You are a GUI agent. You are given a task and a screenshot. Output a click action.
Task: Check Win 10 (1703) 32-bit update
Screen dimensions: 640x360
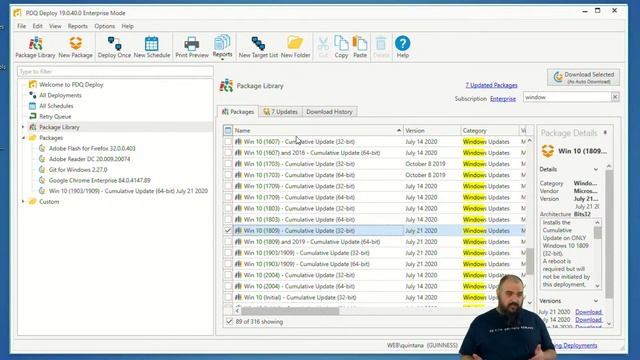228,164
